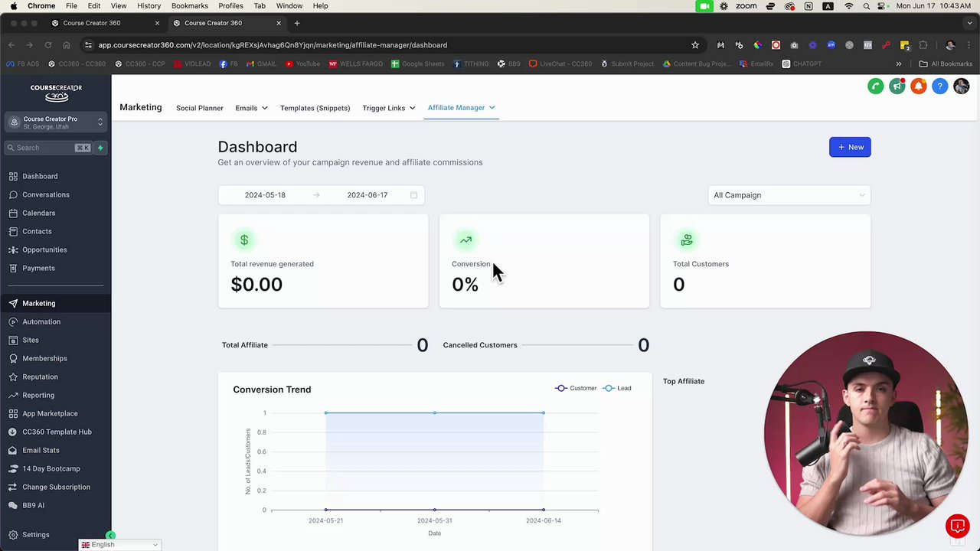
Task: Bookmark this page with the star icon
Action: [695, 45]
